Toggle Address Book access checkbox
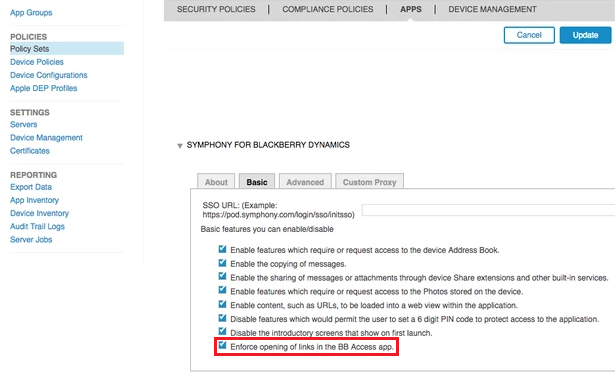This screenshot has width=615, height=381. [222, 249]
